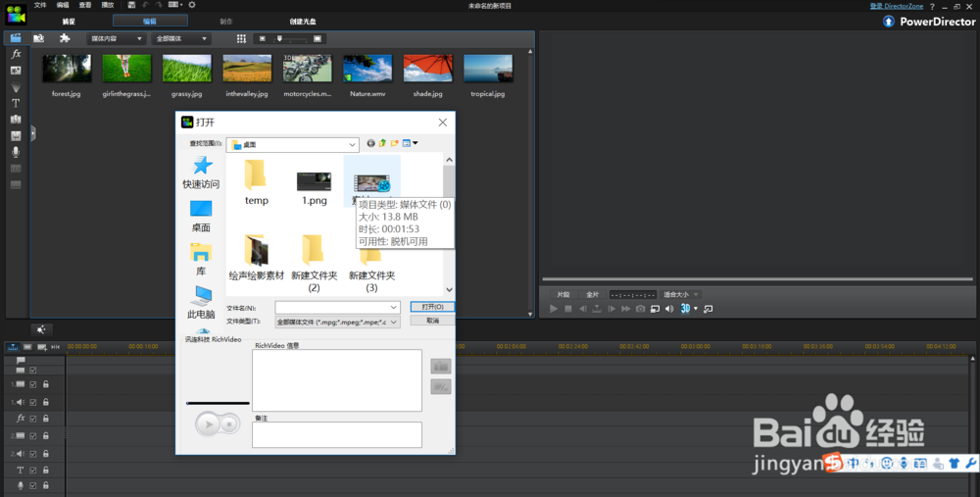Open the settings gear icon in top bar

tap(192, 5)
